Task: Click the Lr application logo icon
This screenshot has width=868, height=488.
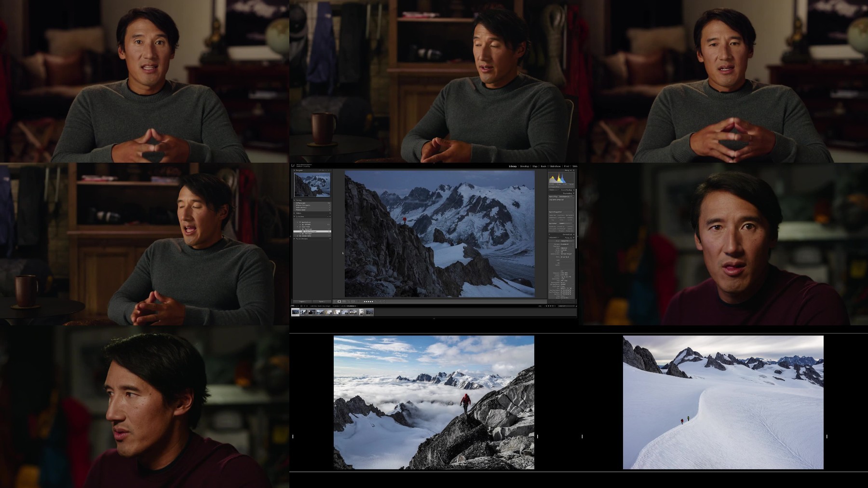Action: pos(294,166)
